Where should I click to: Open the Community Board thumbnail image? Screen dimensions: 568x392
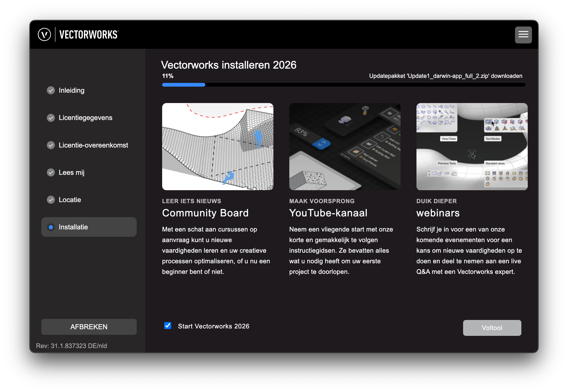tap(218, 146)
